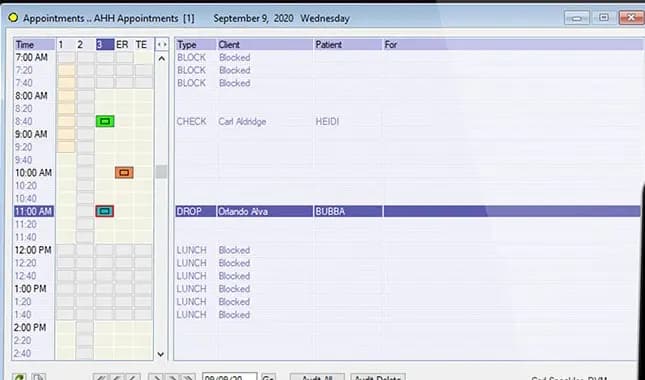Click the left-right arrows button beside the TE column

tap(162, 44)
